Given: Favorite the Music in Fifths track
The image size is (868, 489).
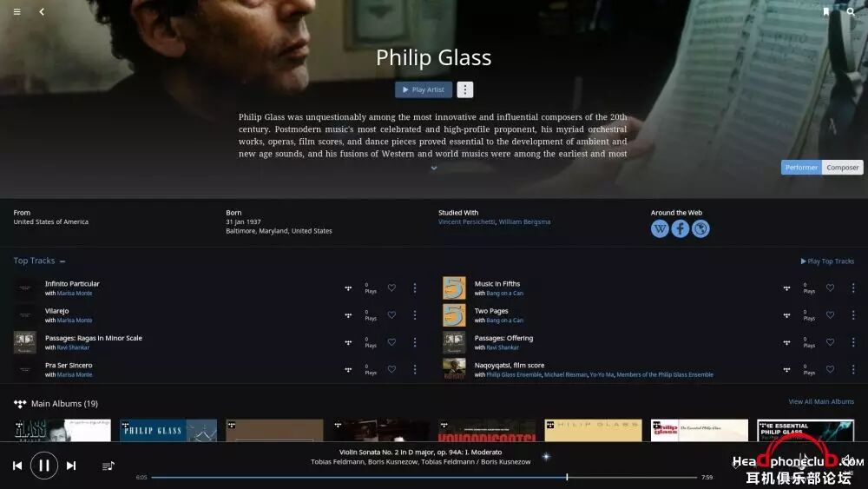Looking at the screenshot, I should 830,288.
